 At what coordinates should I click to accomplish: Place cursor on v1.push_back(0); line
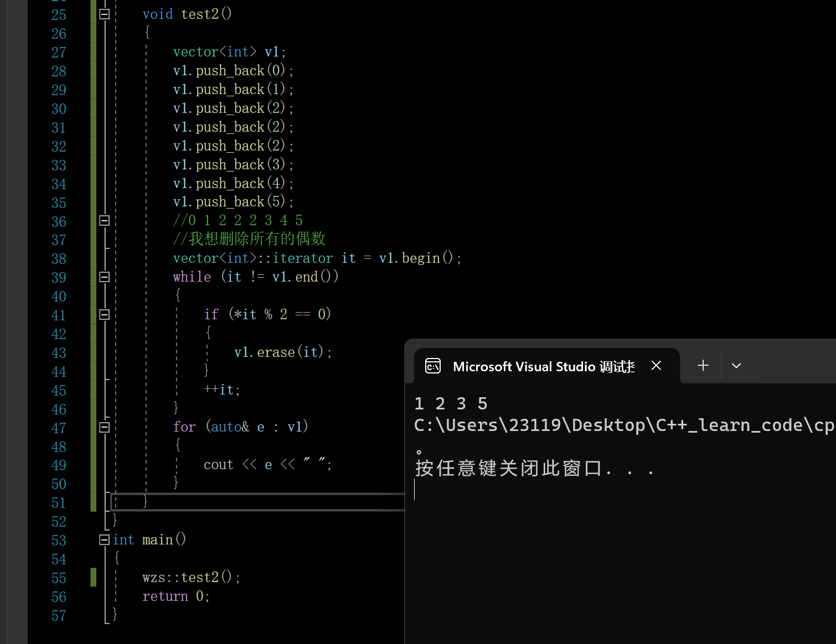[233, 71]
